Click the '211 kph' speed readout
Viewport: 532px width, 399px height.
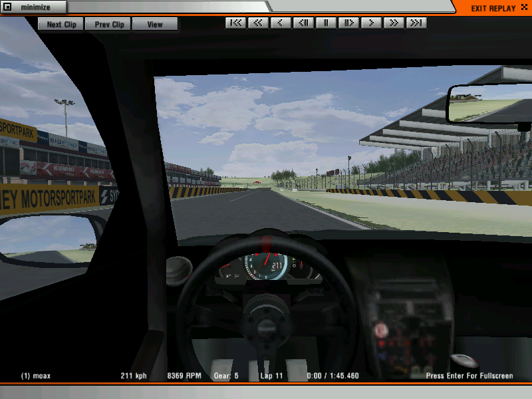[x=134, y=376]
